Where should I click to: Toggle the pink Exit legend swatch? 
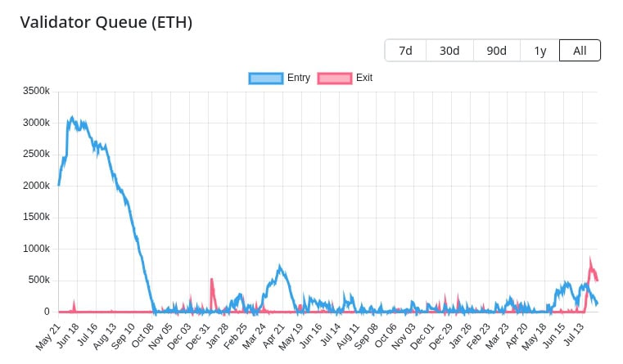point(335,78)
